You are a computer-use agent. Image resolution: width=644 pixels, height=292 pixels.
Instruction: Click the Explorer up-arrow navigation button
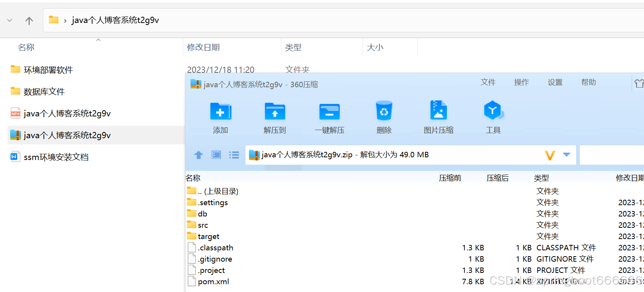point(29,21)
